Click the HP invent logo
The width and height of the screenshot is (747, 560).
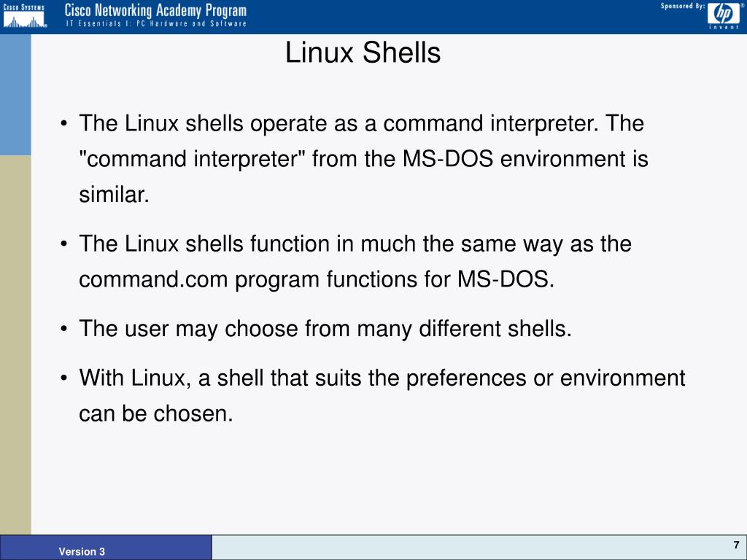click(724, 16)
